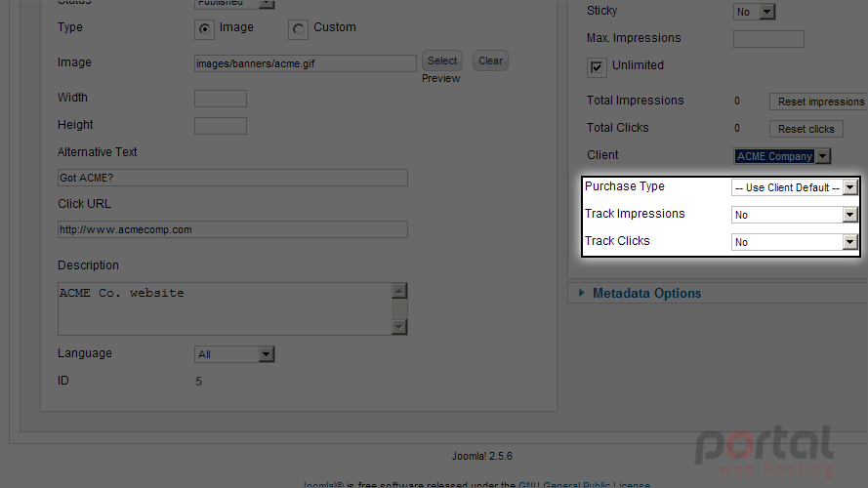
Task: Click the Clear image button
Action: 490,61
